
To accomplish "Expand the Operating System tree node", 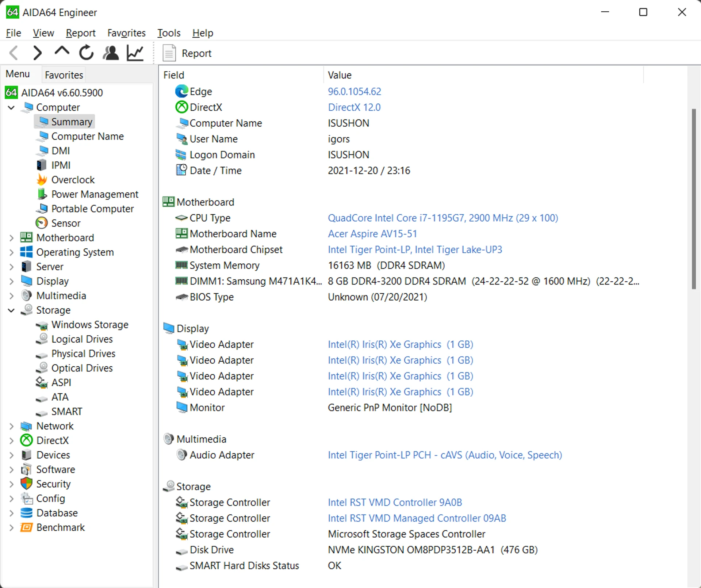I will click(11, 252).
